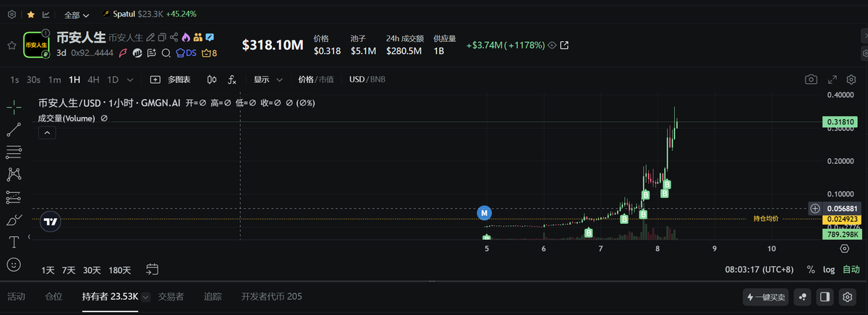Click the crown 8 ranking badge
Viewport: 868px width, 315px height.
[210, 53]
